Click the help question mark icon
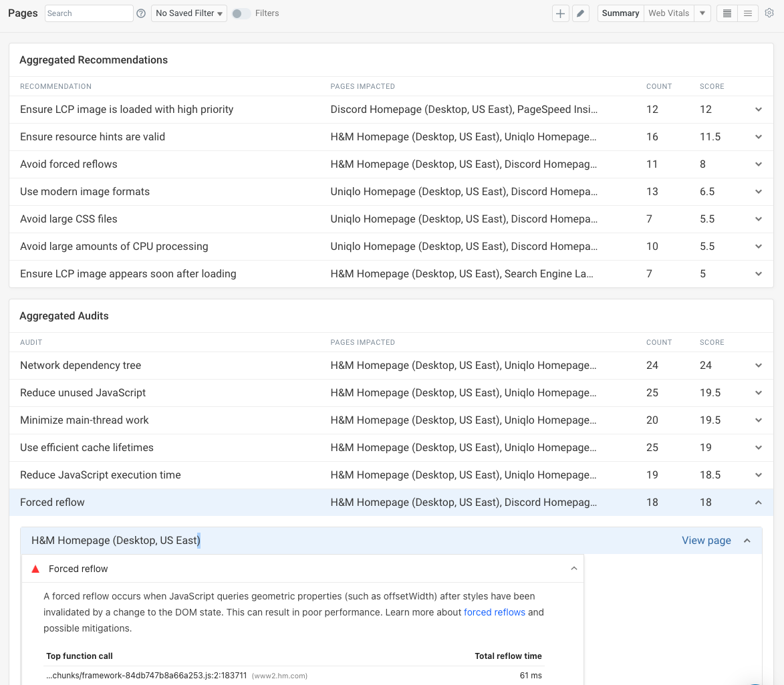This screenshot has height=685, width=784. tap(141, 13)
